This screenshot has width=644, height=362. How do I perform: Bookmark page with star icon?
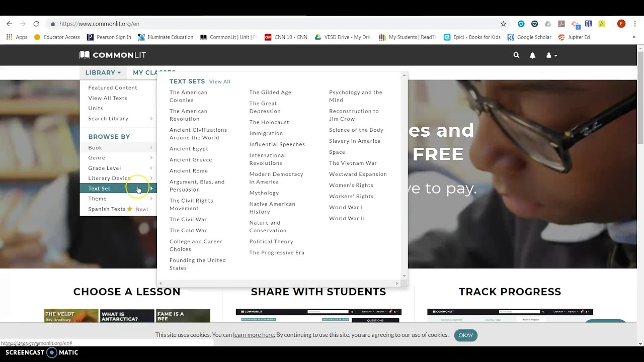tap(503, 24)
